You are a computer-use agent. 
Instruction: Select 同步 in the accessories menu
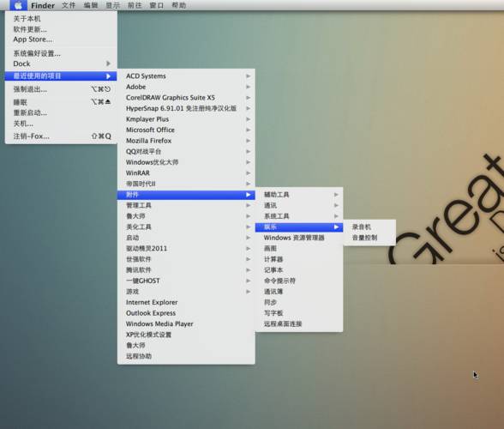[299, 303]
